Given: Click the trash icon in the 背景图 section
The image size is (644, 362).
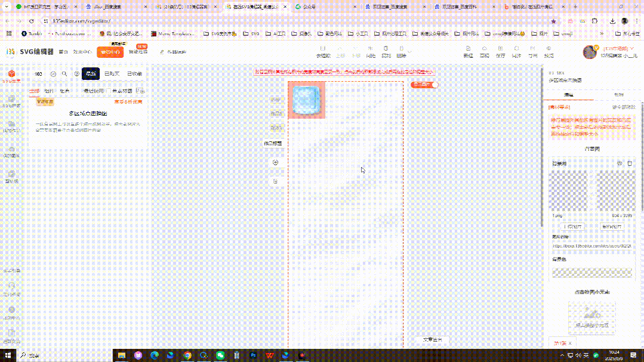Looking at the screenshot, I should [630, 165].
